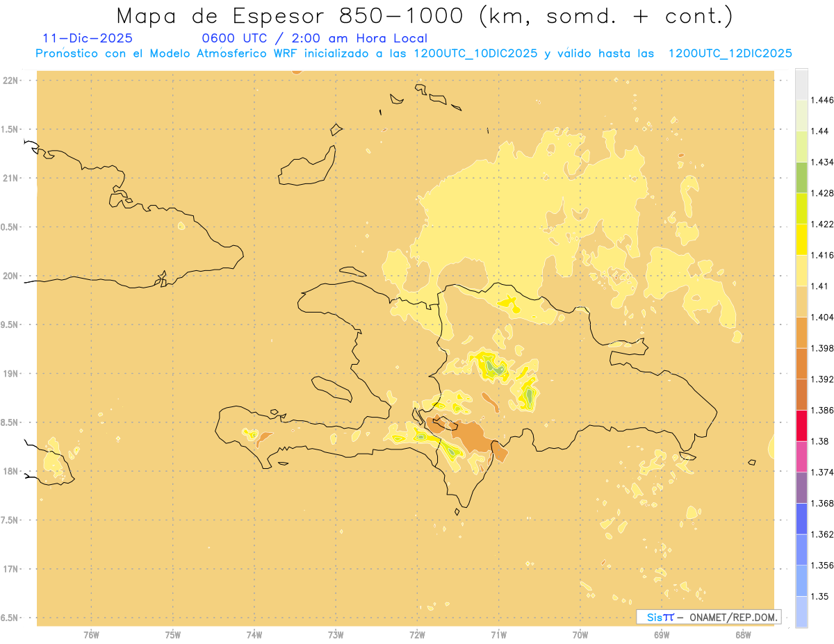This screenshot has height=644, width=834.
Task: Select the date label '11-Dic-2025'
Action: tap(88, 38)
